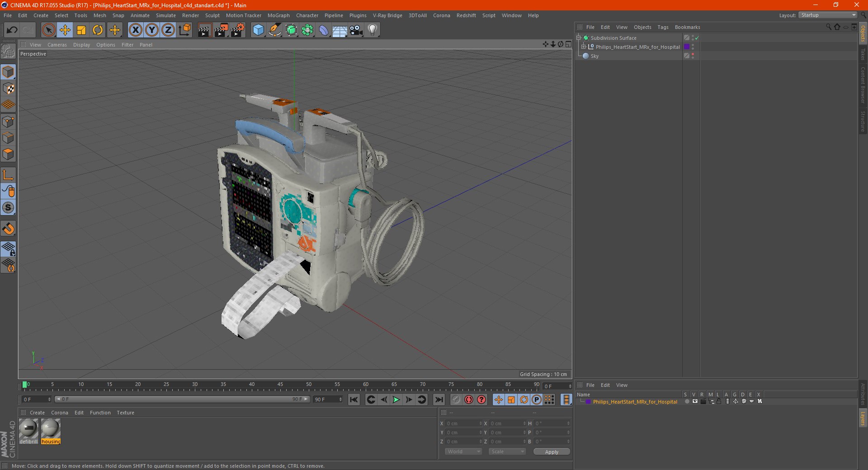The height and width of the screenshot is (470, 868).
Task: Add Camera object icon
Action: [x=356, y=30]
